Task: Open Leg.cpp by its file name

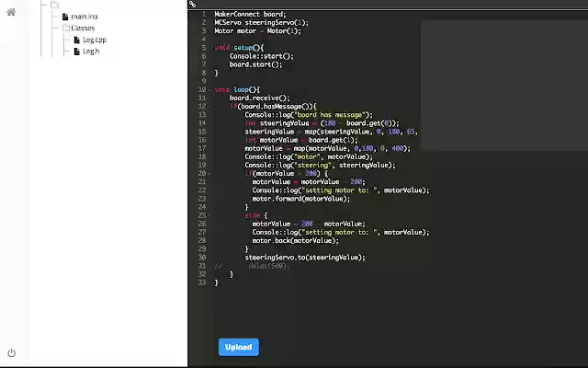Action: tap(95, 40)
